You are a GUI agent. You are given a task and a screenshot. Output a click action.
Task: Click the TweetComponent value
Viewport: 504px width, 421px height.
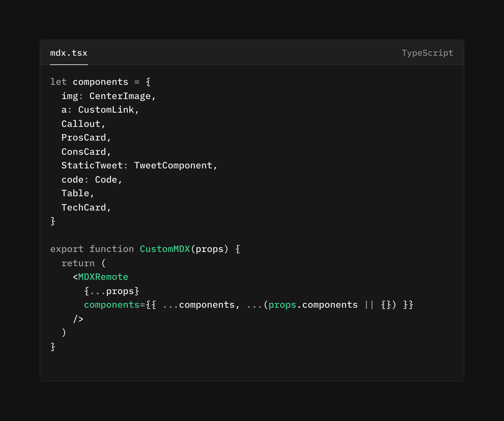[175, 165]
